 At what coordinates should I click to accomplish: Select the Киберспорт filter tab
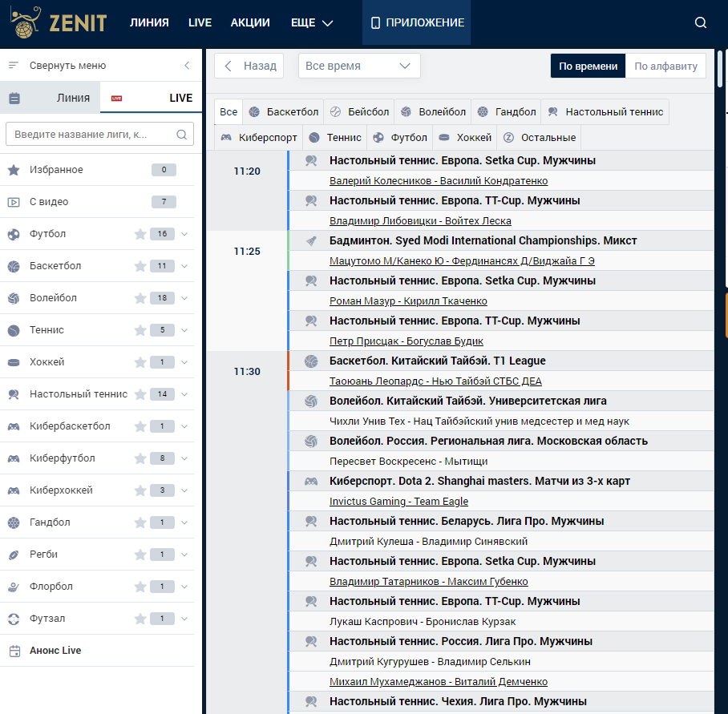point(259,138)
